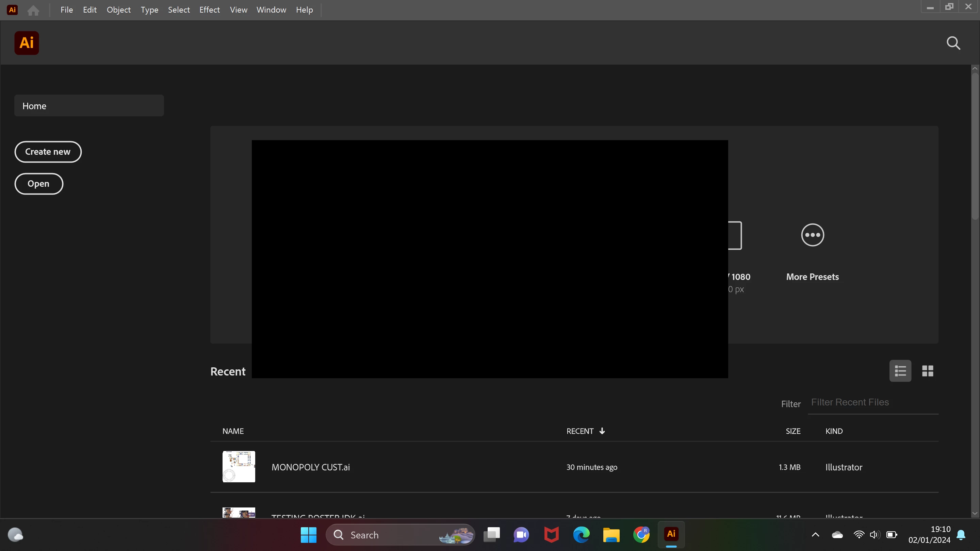Open the Effect menu
Screen dimensions: 980x551
(209, 10)
